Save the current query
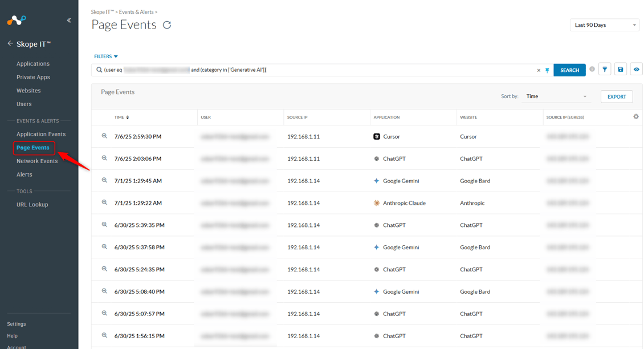Image resolution: width=644 pixels, height=349 pixels. click(x=621, y=70)
